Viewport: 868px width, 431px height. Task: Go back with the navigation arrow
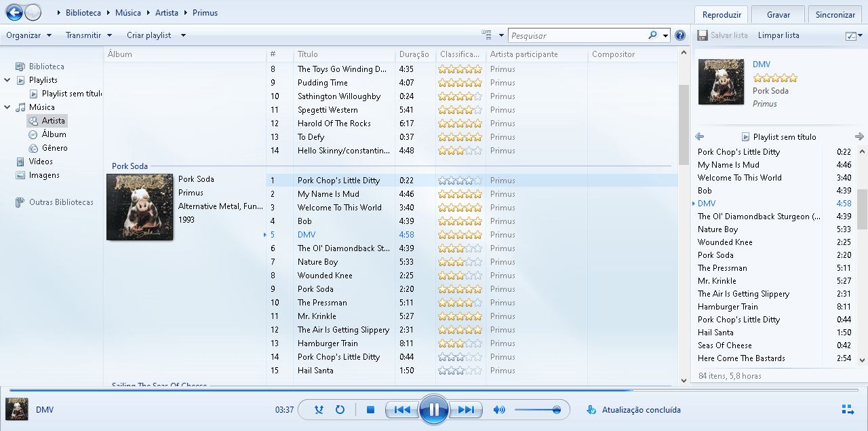coord(14,12)
